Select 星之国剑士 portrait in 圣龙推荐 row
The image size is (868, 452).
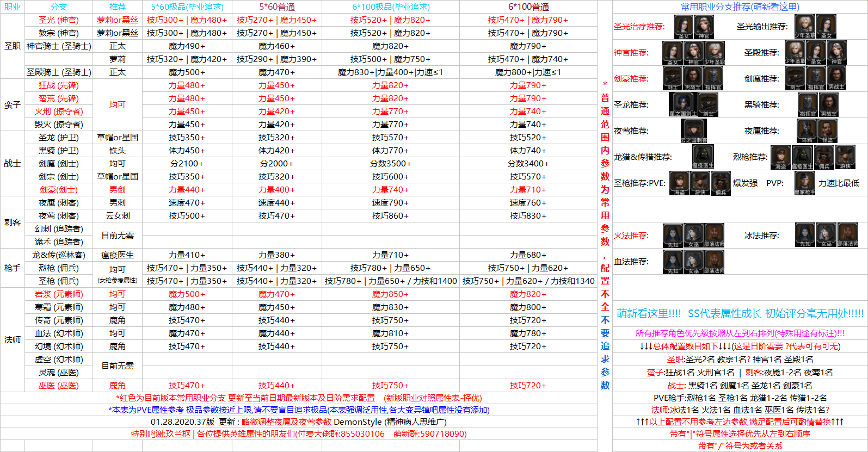coord(683,105)
